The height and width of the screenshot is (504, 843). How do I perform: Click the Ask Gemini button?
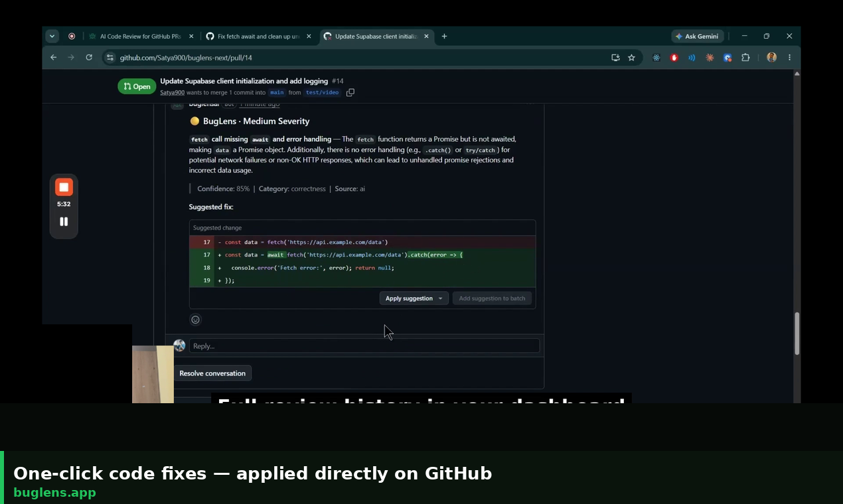tap(697, 36)
